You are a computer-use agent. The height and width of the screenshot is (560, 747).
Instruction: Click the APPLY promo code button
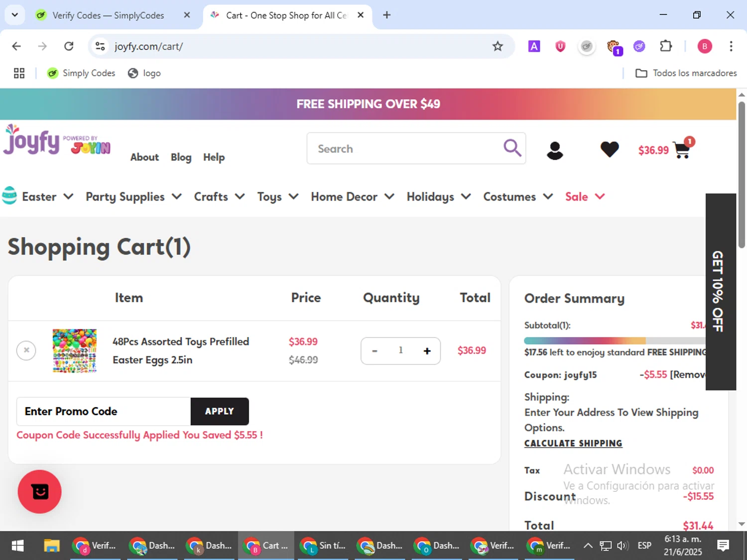(x=220, y=411)
